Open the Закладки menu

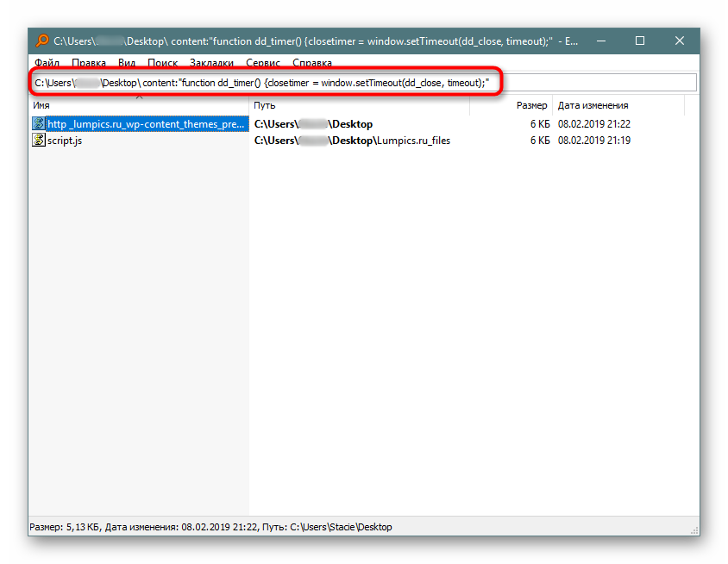pyautogui.click(x=211, y=62)
